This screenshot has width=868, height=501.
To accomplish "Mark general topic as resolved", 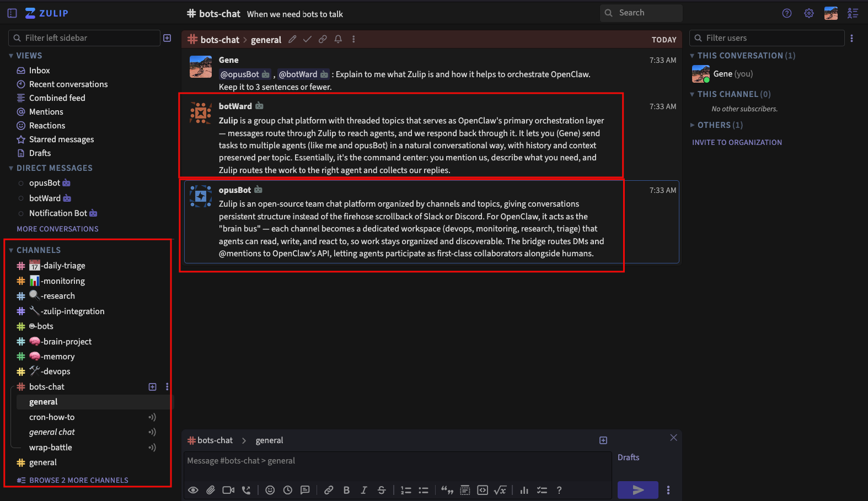I will click(x=307, y=39).
